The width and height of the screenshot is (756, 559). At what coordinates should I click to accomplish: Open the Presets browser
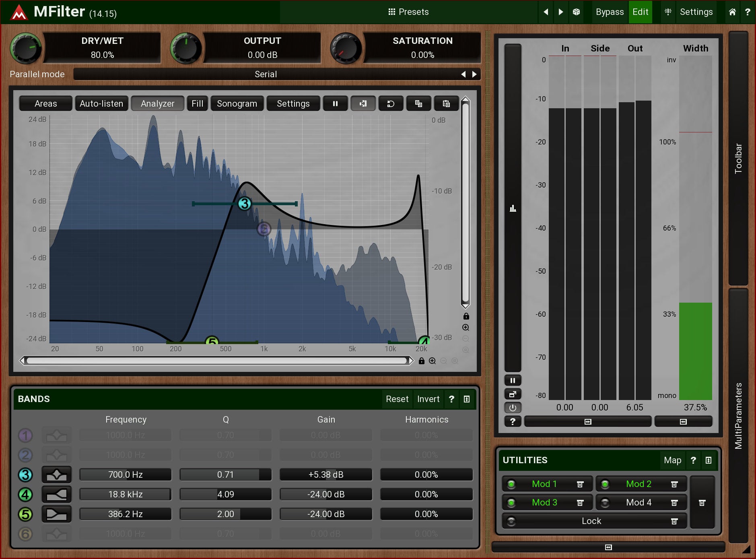(x=408, y=12)
